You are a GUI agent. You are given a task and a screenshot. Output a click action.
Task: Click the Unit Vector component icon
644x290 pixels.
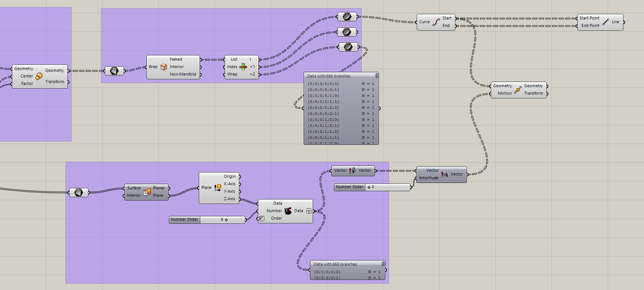[x=352, y=171]
